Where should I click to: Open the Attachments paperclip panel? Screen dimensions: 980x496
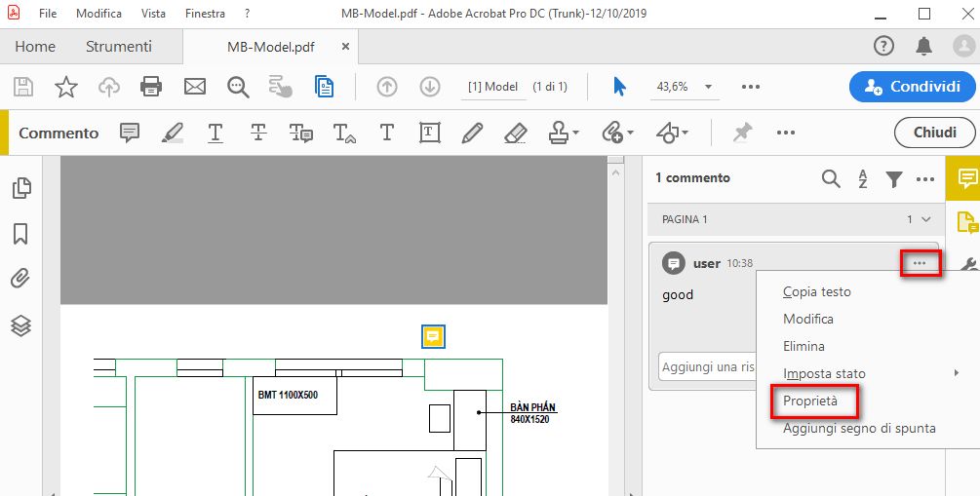coord(20,279)
